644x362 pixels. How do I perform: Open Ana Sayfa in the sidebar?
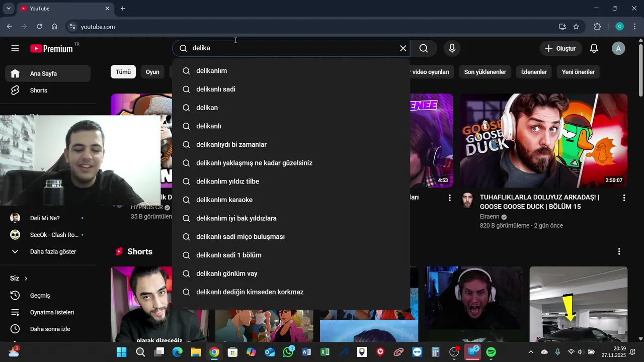coord(48,73)
